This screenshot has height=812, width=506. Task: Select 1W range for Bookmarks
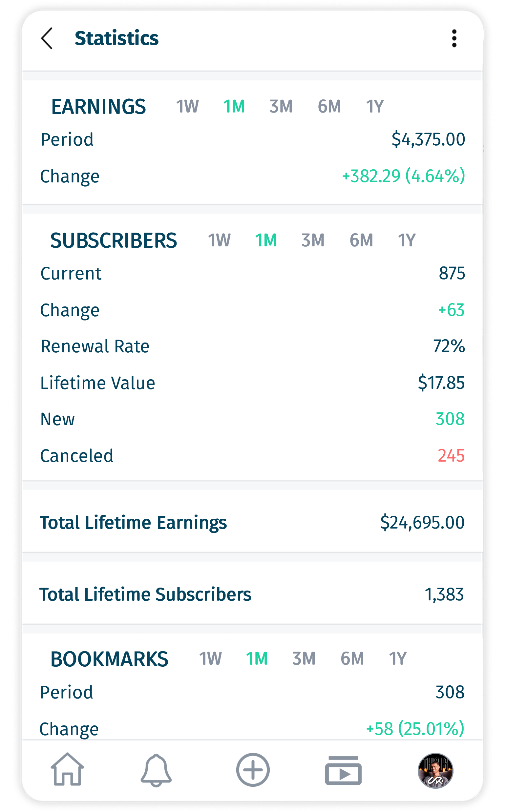[x=210, y=658]
